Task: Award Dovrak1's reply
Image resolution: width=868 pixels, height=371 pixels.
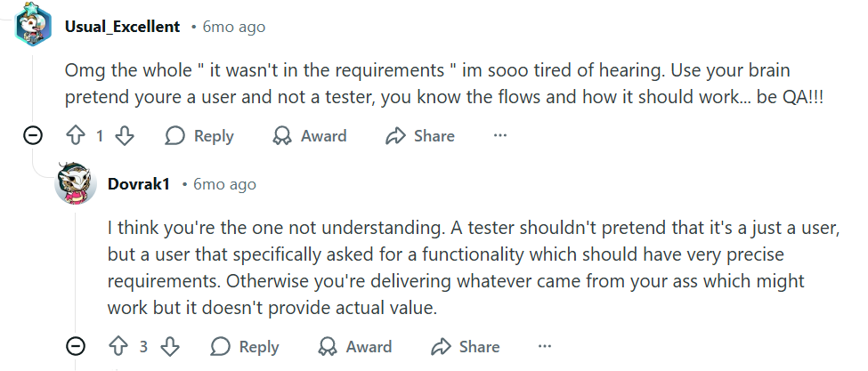Action: [x=354, y=347]
